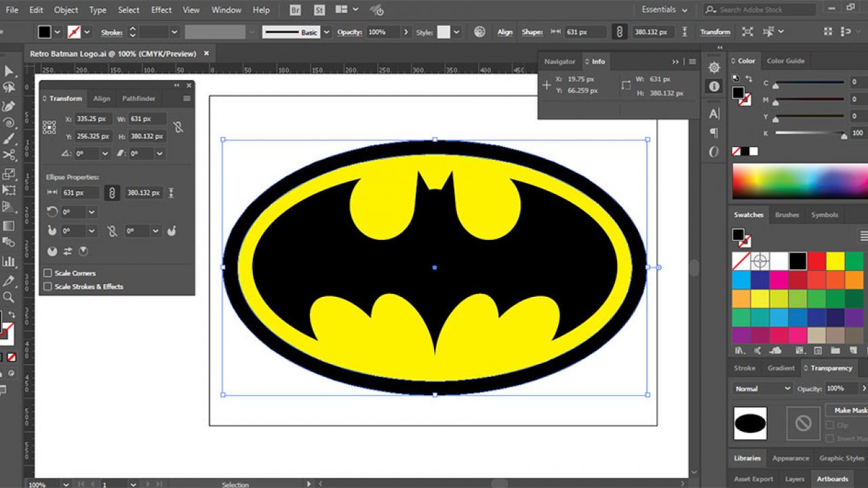
Task: Open the Essentials workspace dropdown
Action: (x=664, y=10)
